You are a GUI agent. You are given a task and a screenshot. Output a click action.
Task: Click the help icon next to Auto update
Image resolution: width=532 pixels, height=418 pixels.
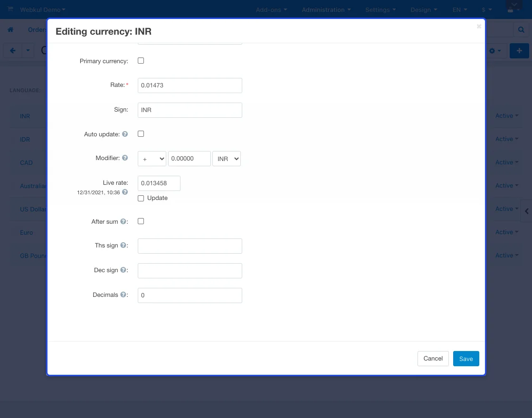click(125, 134)
